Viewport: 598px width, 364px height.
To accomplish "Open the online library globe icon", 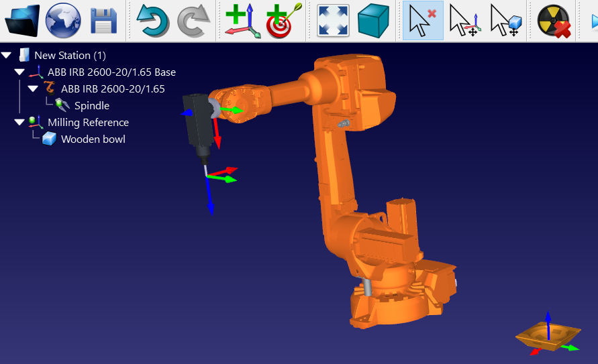I will point(63,21).
